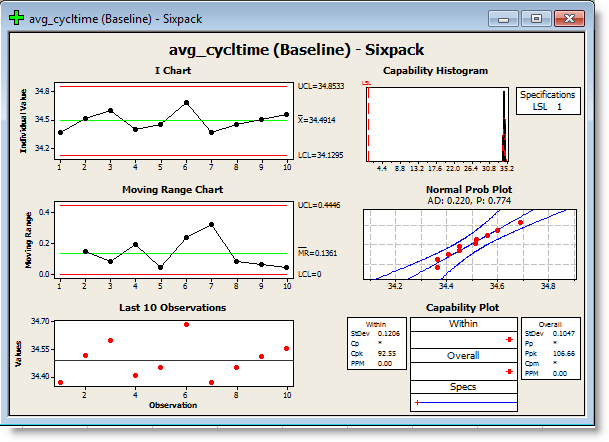
Task: Click the Moving Range Chart title
Action: coord(172,190)
